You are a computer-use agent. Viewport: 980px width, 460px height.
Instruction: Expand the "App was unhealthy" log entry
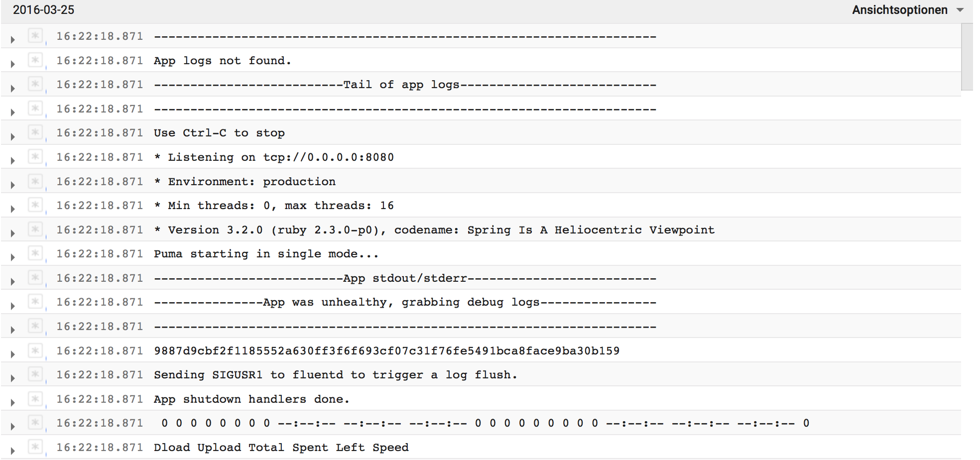point(13,306)
